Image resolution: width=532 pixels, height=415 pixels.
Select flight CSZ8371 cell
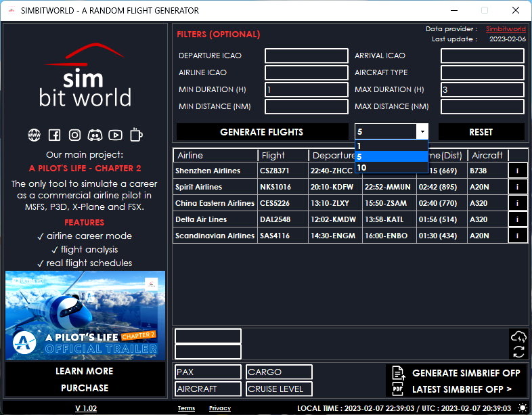[x=283, y=171]
